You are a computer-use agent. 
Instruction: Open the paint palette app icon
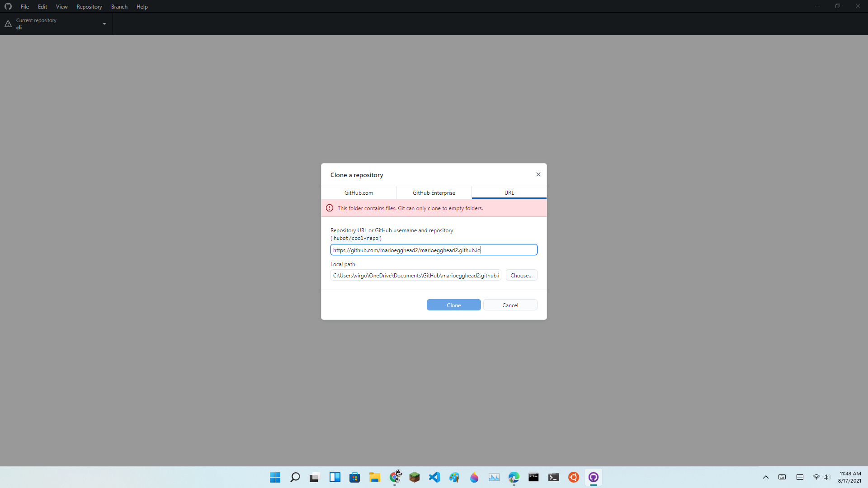click(x=454, y=477)
